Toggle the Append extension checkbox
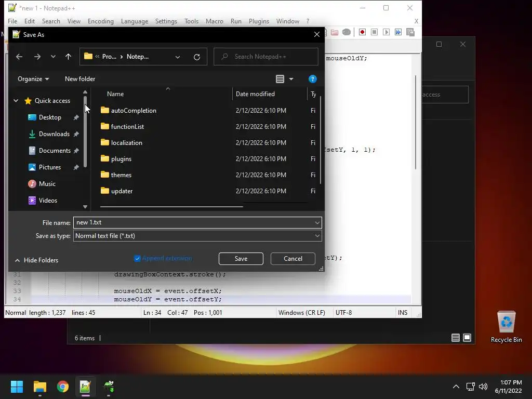Screen dimensions: 532x399 coord(137,259)
